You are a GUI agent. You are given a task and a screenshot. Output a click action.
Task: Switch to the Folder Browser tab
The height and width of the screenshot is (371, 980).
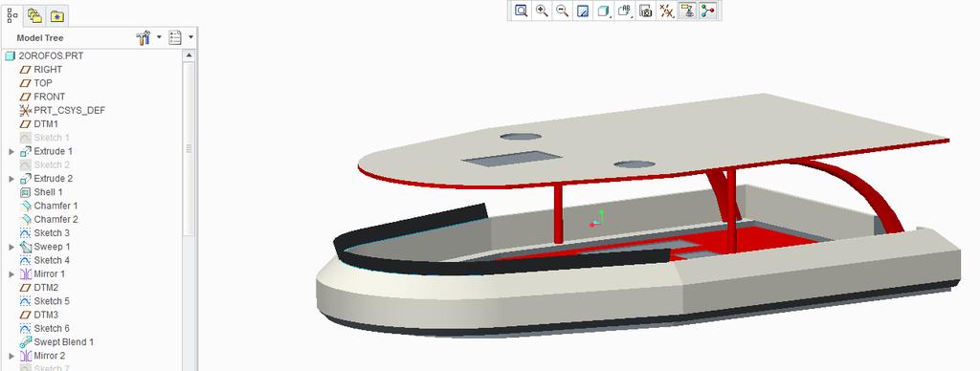[x=34, y=15]
